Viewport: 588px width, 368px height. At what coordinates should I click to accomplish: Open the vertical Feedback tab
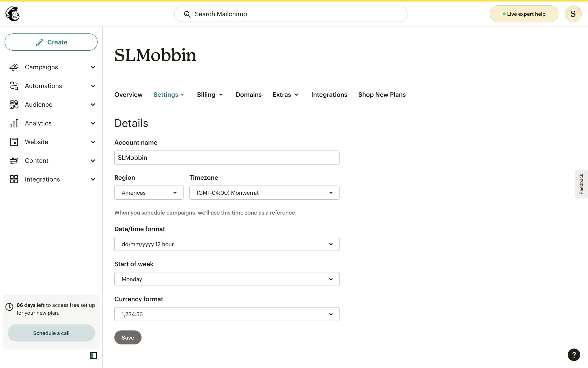(581, 184)
